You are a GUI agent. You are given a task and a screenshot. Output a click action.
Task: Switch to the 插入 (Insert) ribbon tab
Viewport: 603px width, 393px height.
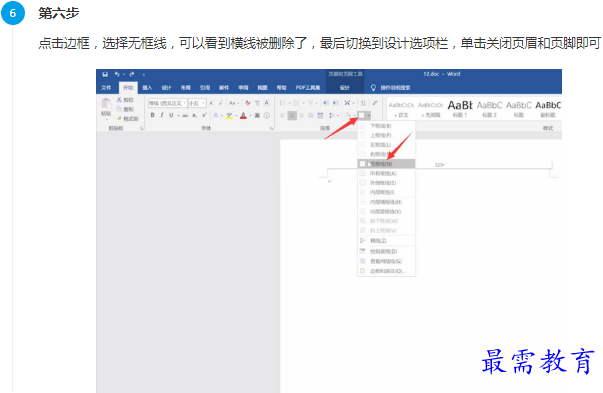[x=147, y=88]
